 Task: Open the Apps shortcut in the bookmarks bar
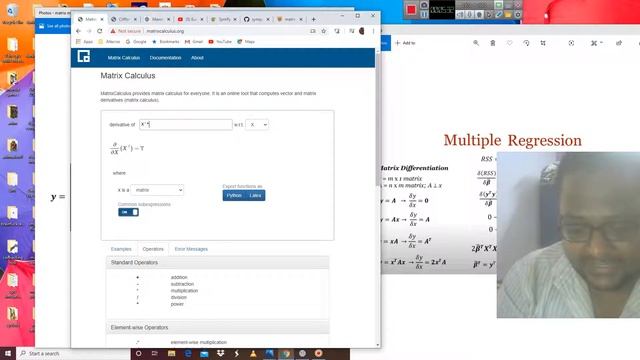click(84, 42)
